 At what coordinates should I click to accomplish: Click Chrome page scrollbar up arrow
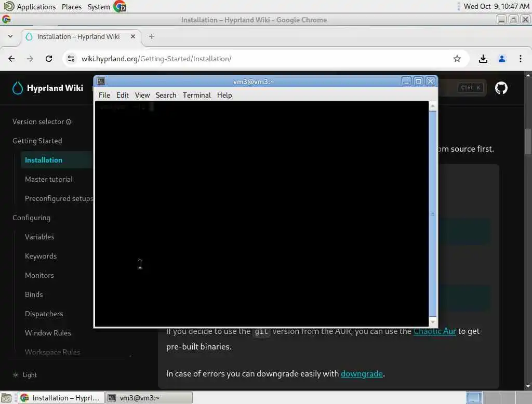pyautogui.click(x=528, y=75)
